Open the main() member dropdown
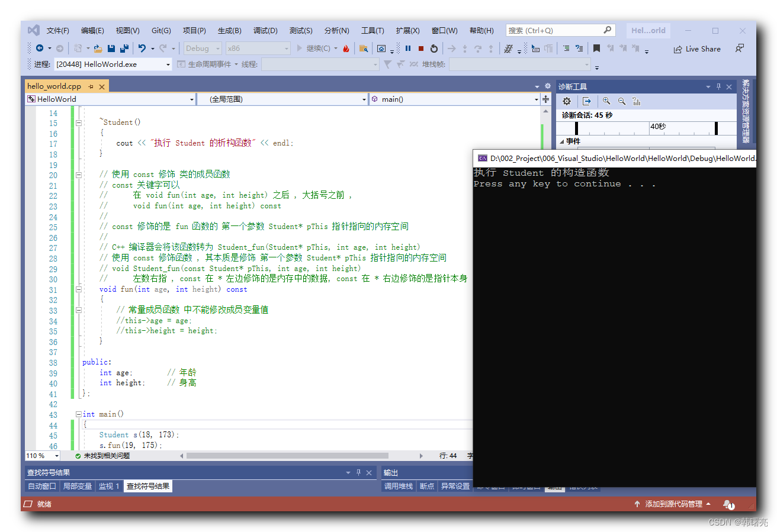 tap(537, 99)
